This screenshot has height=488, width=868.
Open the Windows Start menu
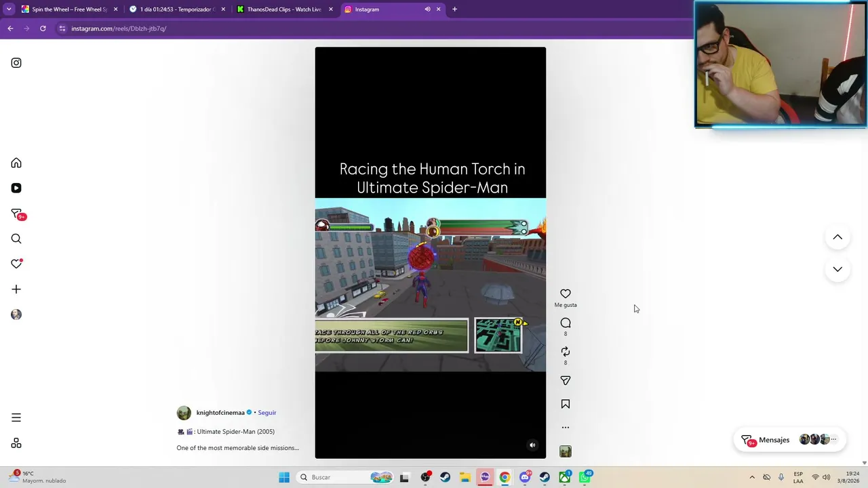(284, 478)
